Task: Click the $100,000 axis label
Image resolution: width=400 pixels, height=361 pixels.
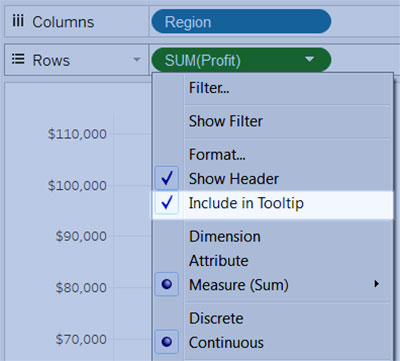Action: [77, 185]
